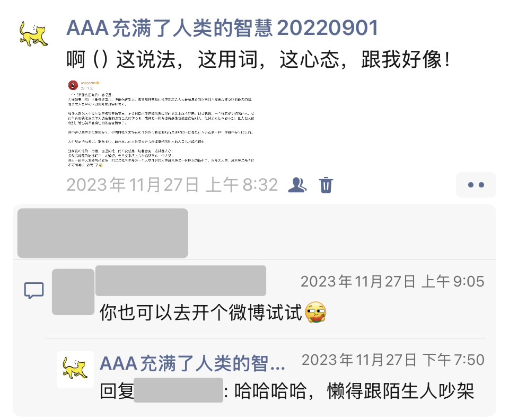509x420 pixels.
Task: Open the attached Weibo screenshot image
Action: (x=161, y=123)
